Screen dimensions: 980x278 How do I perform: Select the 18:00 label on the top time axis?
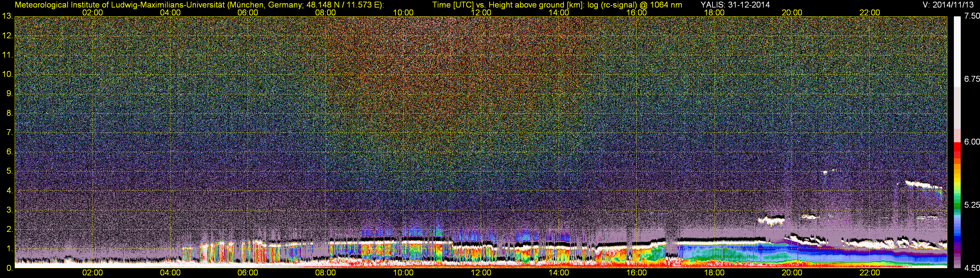pyautogui.click(x=714, y=12)
